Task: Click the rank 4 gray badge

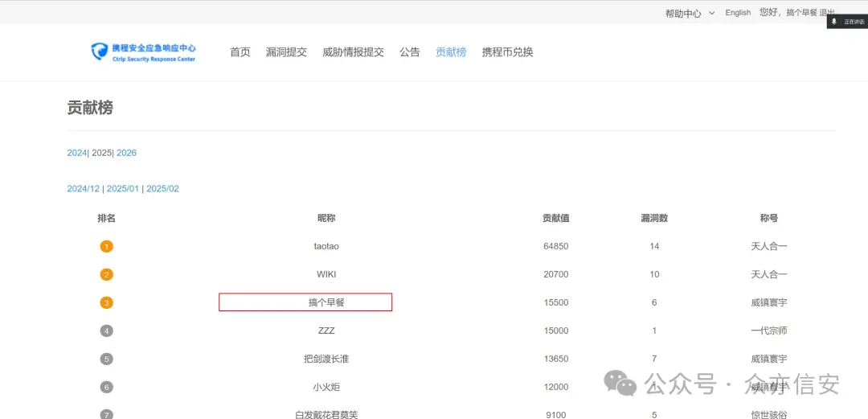Action: (x=106, y=331)
